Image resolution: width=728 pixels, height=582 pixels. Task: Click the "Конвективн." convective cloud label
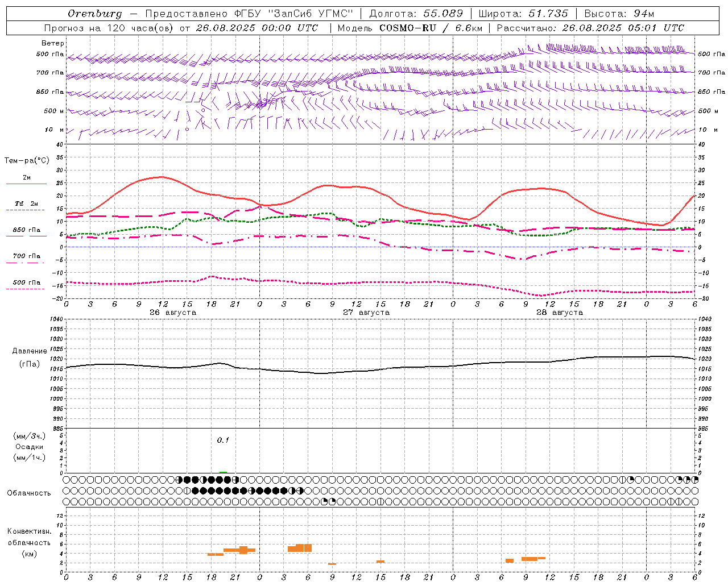[29, 531]
